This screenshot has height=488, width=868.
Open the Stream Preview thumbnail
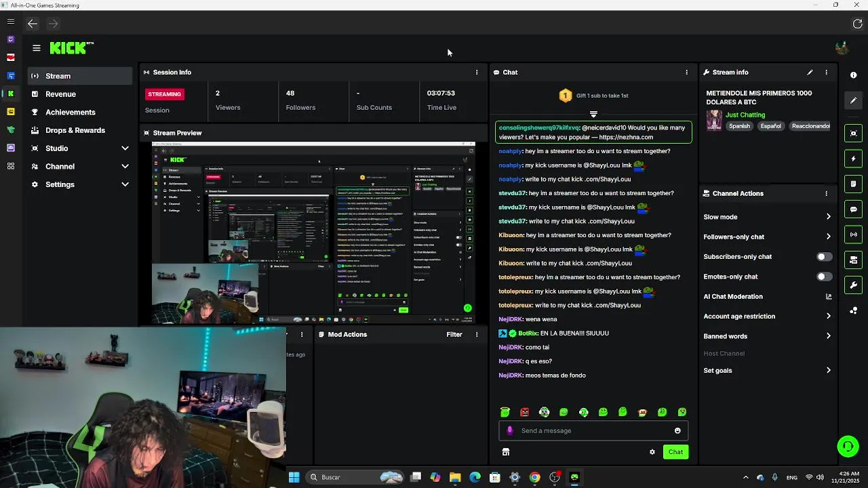313,232
